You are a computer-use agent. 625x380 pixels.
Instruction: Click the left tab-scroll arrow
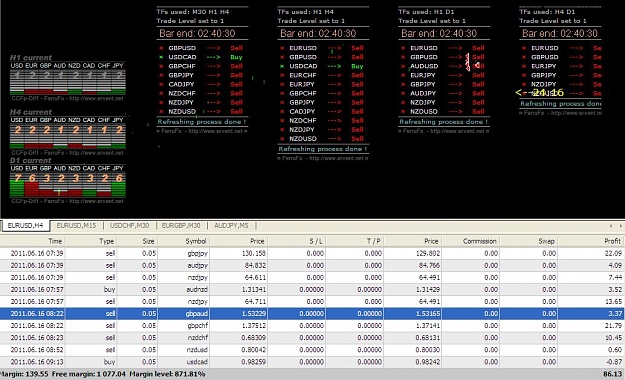click(x=611, y=226)
